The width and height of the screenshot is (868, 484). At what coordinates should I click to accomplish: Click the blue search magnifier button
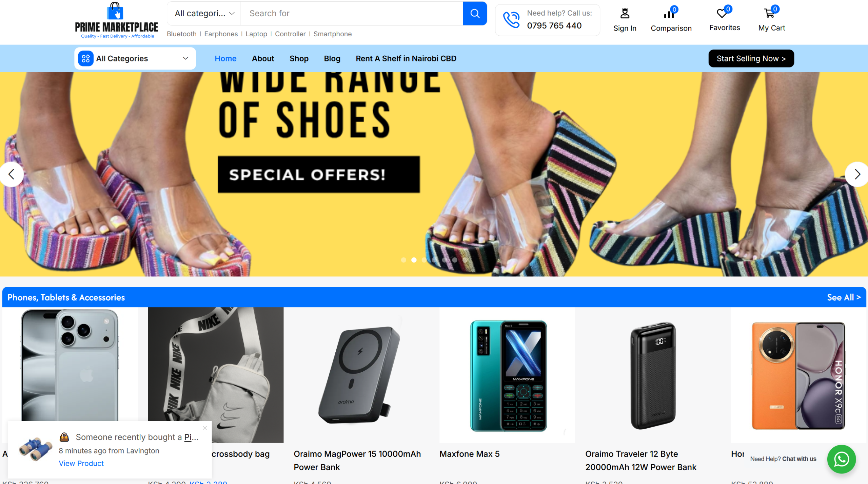[475, 14]
